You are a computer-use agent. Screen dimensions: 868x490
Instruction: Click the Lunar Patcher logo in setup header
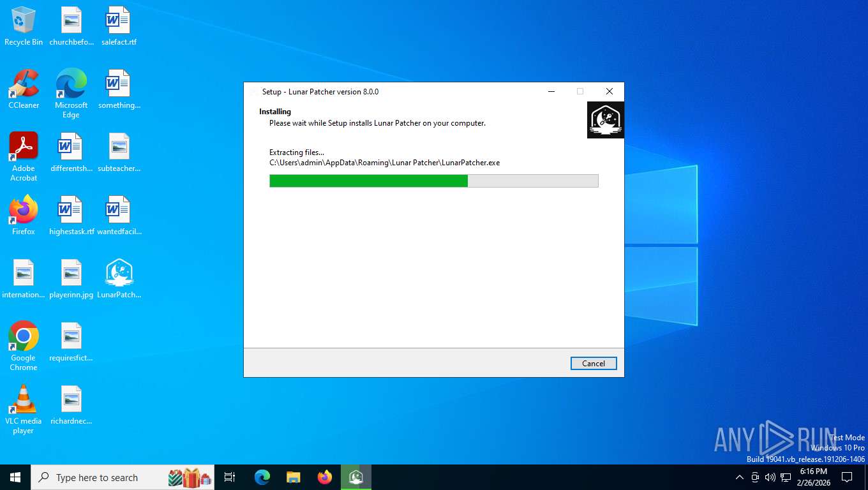606,120
